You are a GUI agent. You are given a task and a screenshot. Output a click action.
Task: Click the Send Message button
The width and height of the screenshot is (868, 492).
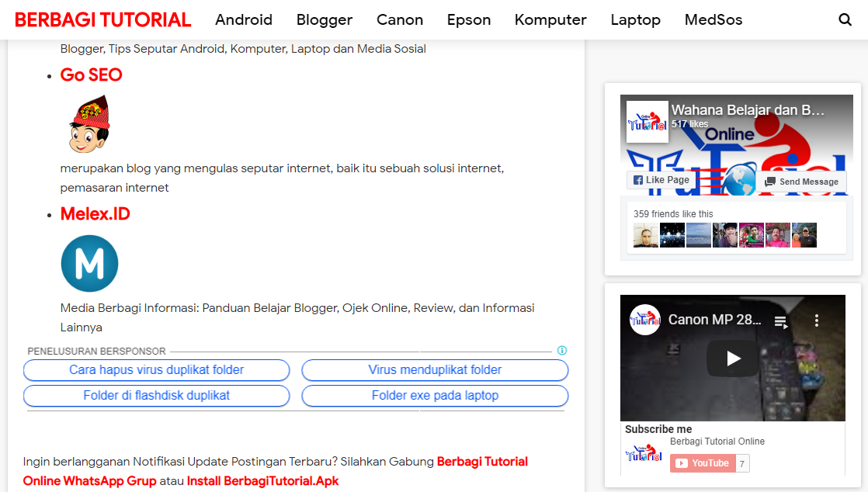click(x=801, y=182)
